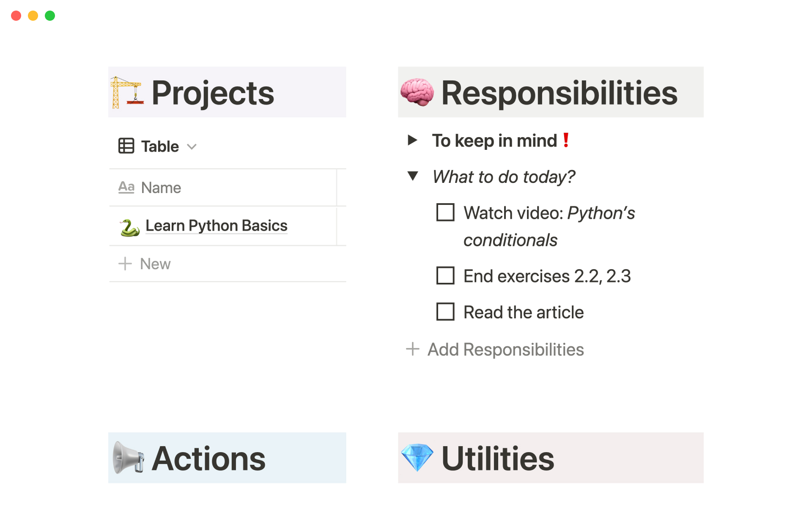
Task: Click the gem icon beside Utilities
Action: click(x=417, y=458)
